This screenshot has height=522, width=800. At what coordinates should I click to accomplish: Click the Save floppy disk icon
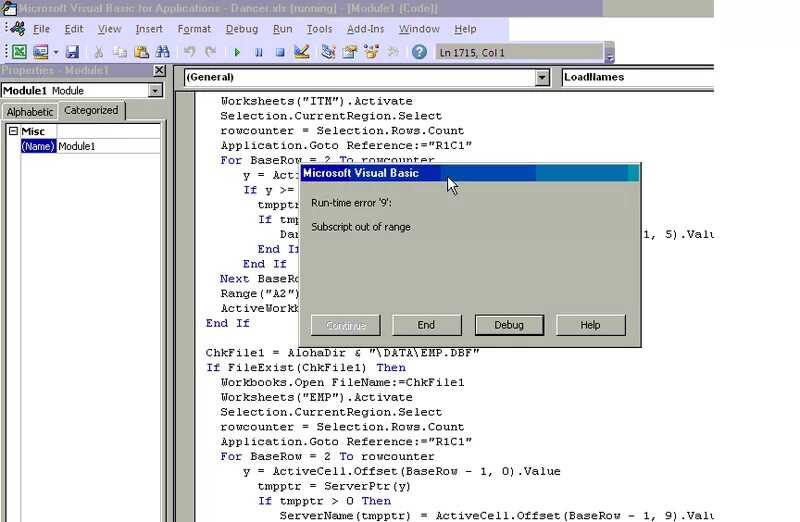tap(72, 52)
